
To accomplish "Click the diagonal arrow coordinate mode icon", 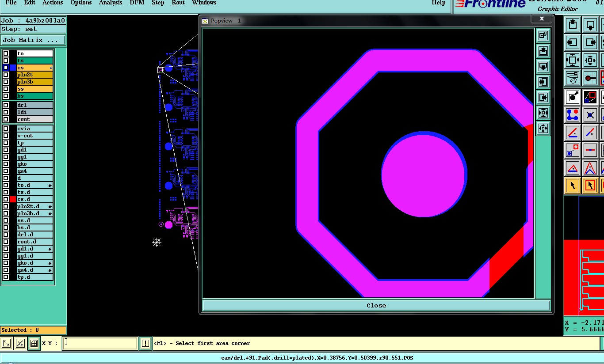I will click(6, 343).
